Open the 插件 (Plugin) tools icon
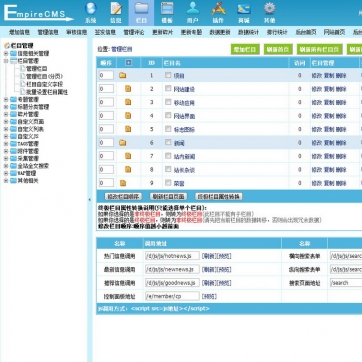This screenshot has width=362, height=362. pyautogui.click(x=218, y=9)
